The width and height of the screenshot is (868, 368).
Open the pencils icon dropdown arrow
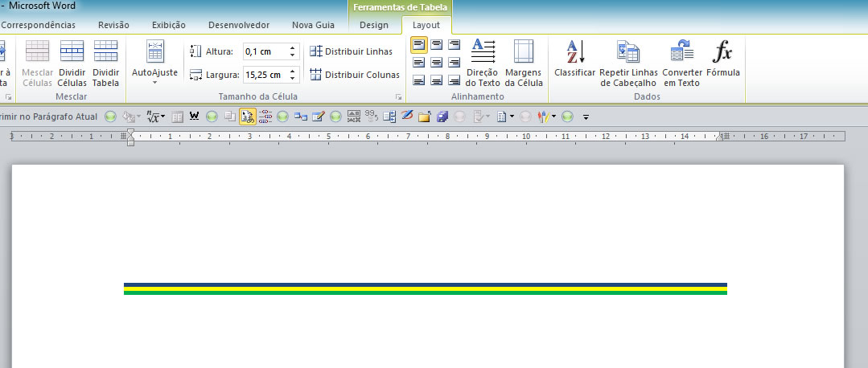553,117
